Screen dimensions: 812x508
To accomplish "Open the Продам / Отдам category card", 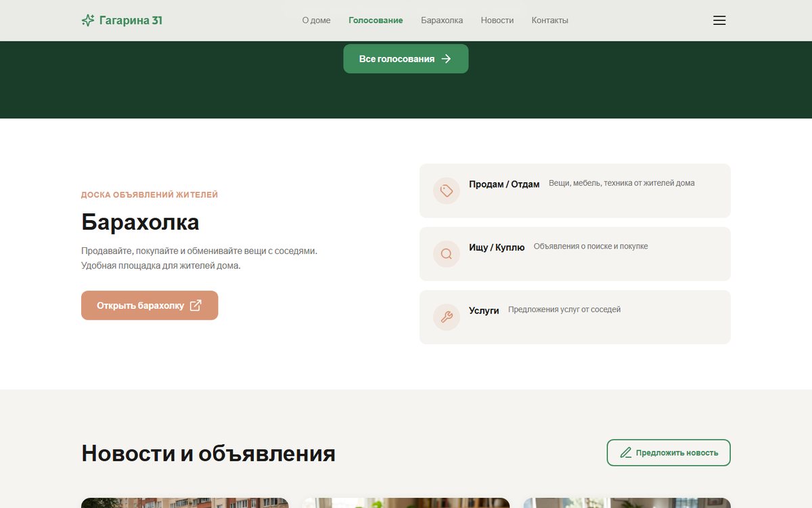I will (x=575, y=191).
